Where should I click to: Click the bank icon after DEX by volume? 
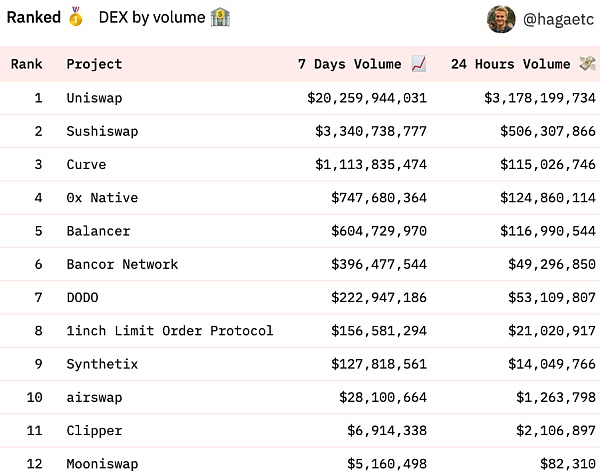[x=220, y=17]
